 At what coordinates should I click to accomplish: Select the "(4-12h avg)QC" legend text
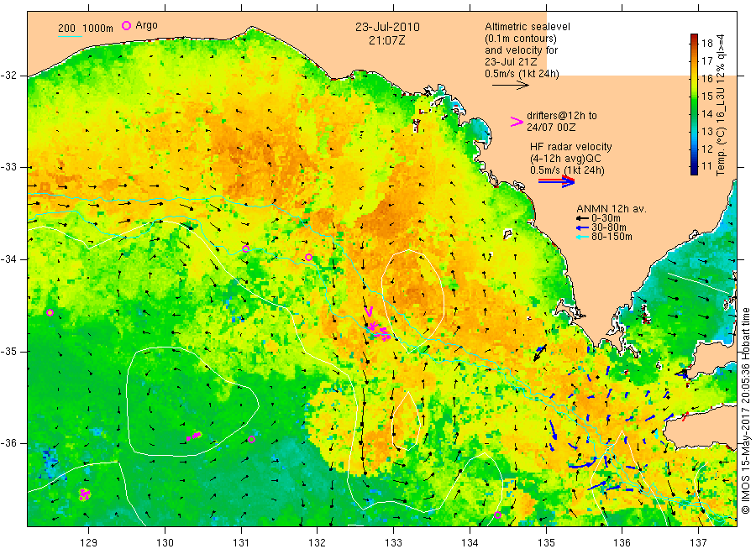click(565, 159)
